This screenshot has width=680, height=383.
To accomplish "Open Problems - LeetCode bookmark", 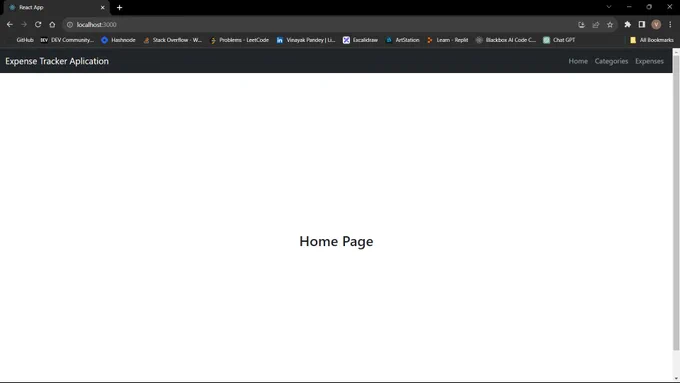I will 239,40.
